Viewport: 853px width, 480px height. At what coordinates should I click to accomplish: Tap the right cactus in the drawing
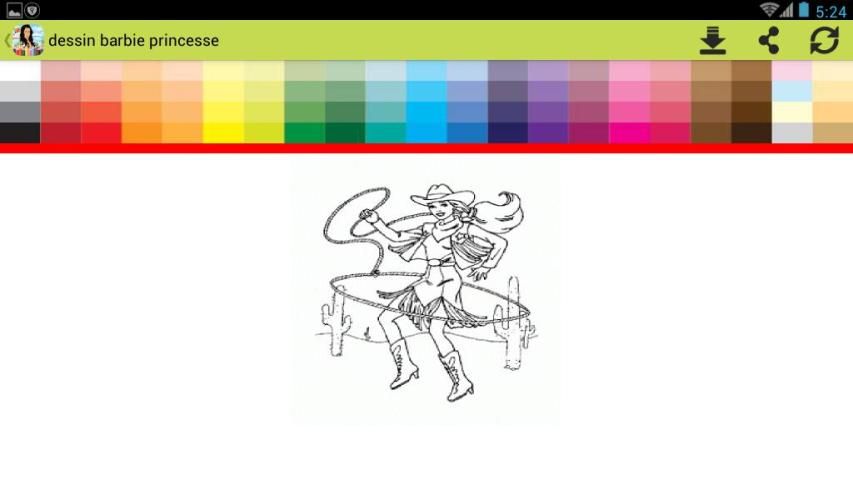(514, 318)
